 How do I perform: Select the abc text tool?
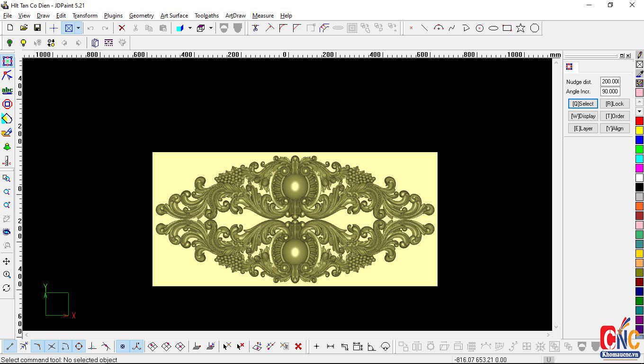coord(8,90)
